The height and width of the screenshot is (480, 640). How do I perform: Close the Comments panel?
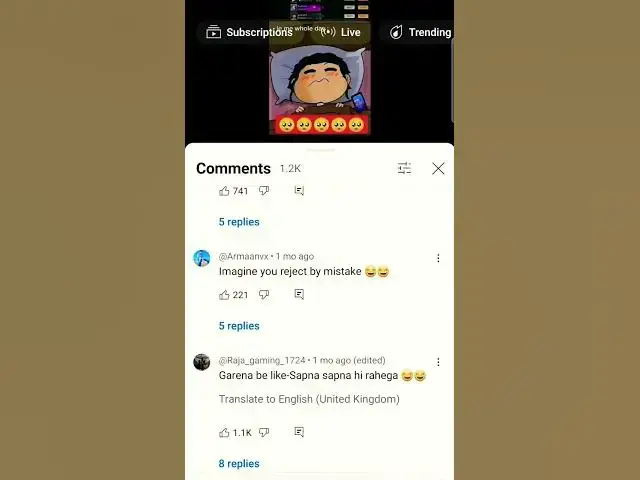point(438,168)
